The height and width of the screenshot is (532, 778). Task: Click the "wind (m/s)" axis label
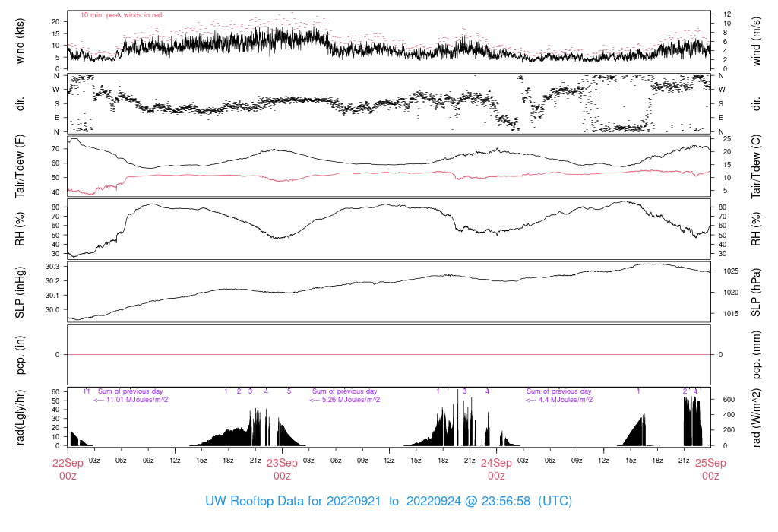click(756, 41)
